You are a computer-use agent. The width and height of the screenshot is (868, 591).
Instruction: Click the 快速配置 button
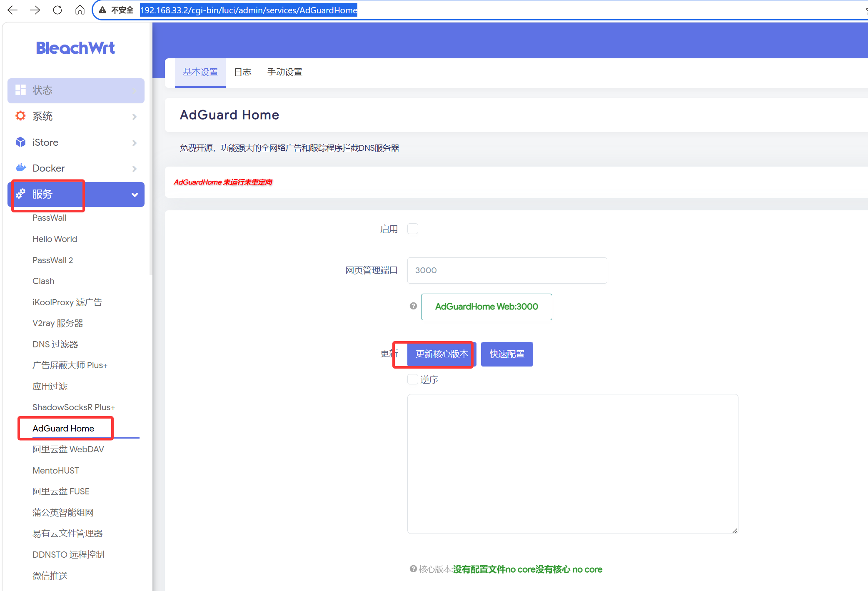coord(506,354)
